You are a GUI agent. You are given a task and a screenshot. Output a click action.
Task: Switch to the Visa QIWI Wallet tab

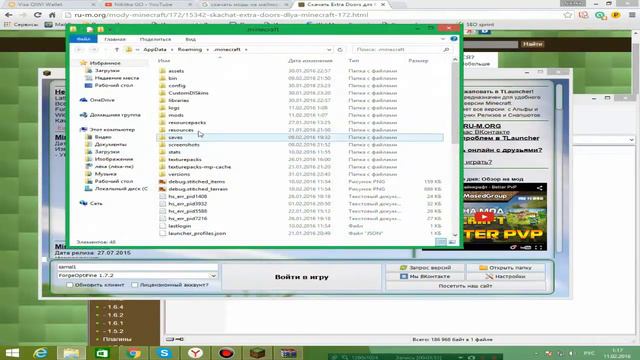click(50, 4)
